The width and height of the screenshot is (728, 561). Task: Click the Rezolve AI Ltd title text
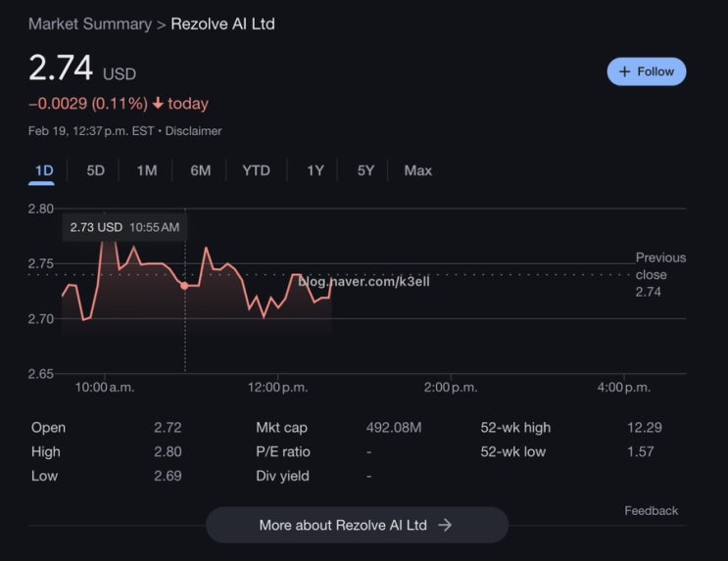[x=222, y=24]
